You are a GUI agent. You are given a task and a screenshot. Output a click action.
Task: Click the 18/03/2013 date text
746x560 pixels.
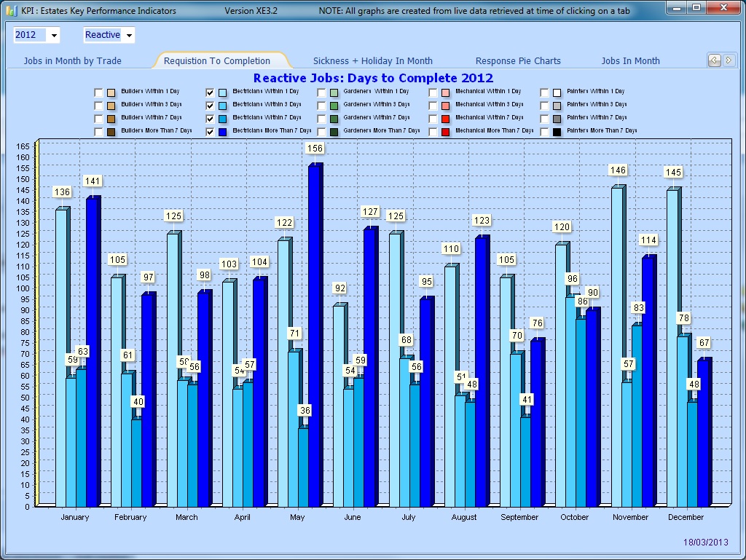[705, 542]
